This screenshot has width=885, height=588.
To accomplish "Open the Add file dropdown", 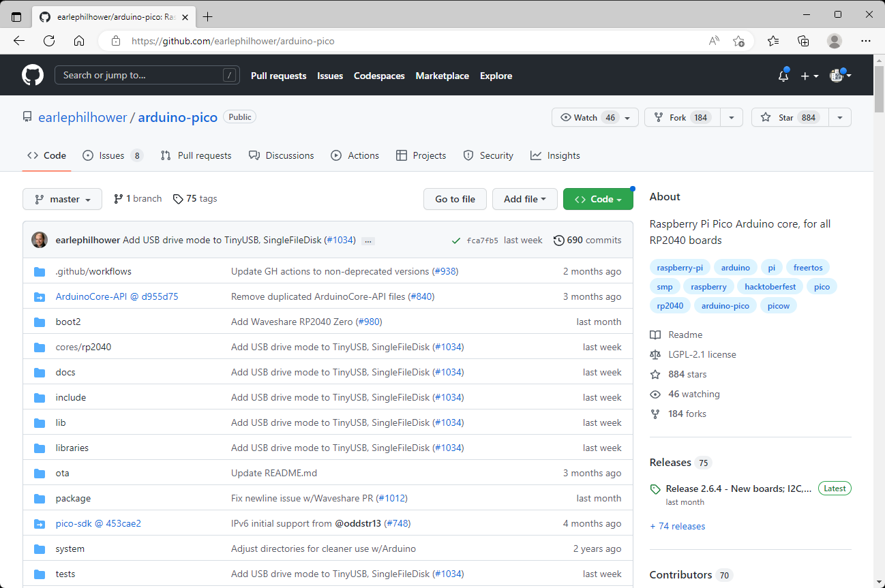I will click(x=525, y=199).
